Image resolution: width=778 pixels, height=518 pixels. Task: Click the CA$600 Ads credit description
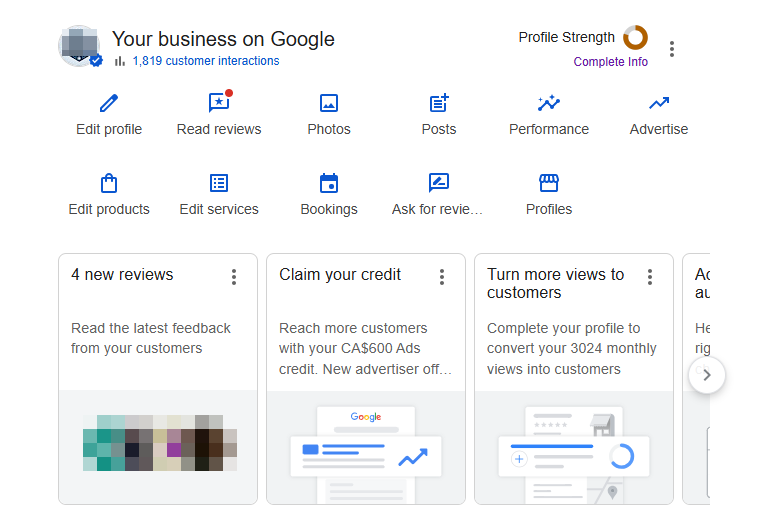(x=365, y=348)
